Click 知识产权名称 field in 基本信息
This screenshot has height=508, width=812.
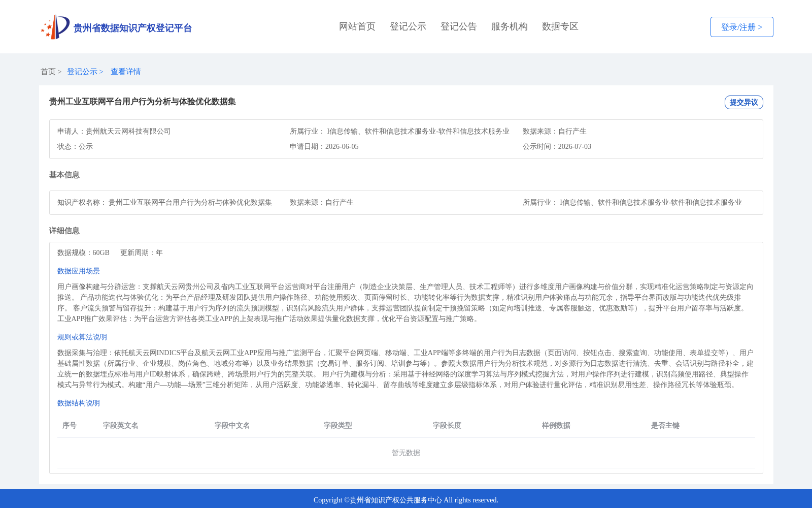[165, 202]
